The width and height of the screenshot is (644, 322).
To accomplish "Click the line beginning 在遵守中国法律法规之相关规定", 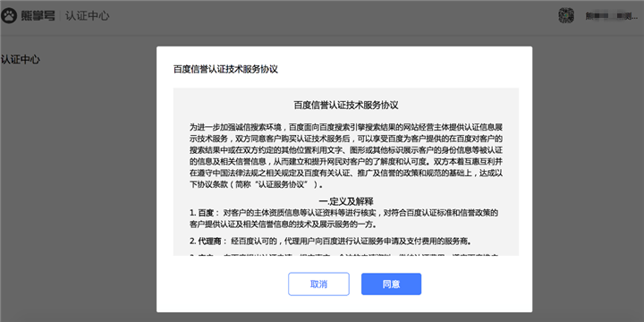I will pyautogui.click(x=346, y=173).
